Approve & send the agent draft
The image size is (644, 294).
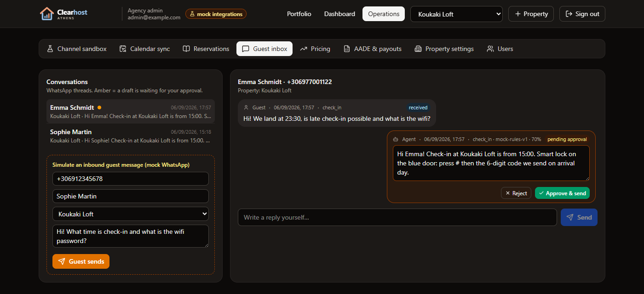[562, 193]
